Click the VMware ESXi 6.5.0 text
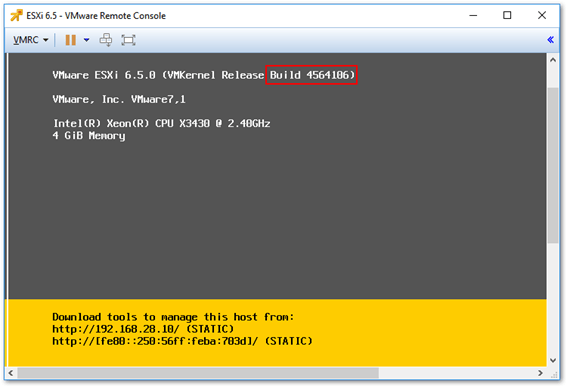Viewport: 567px width, 387px height. [104, 75]
